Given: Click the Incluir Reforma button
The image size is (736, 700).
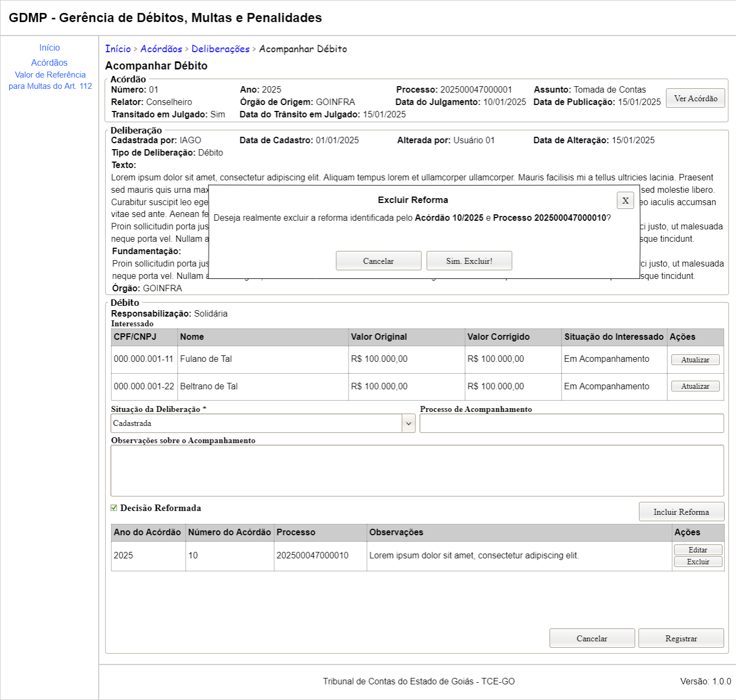Looking at the screenshot, I should (681, 512).
